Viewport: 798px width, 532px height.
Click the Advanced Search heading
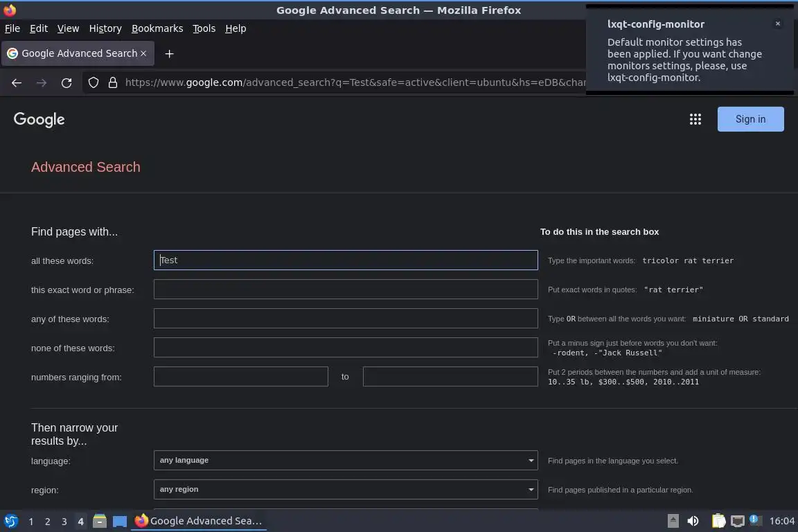pyautogui.click(x=85, y=167)
